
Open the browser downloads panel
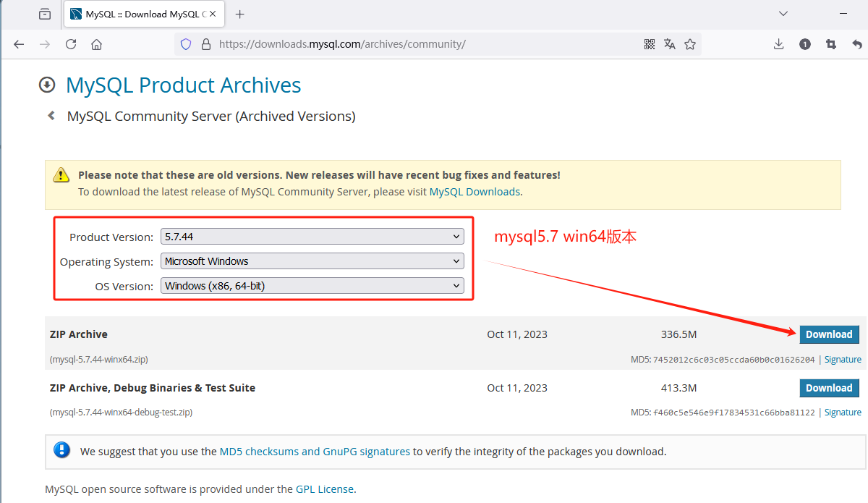coord(778,44)
